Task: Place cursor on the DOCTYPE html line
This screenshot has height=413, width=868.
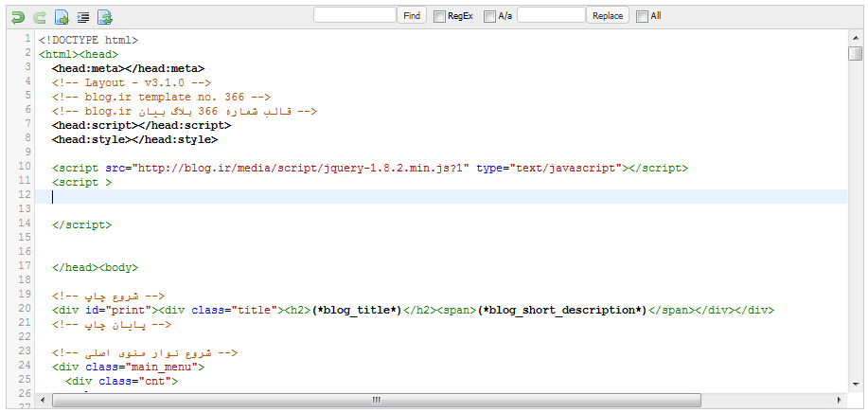Action: 89,41
